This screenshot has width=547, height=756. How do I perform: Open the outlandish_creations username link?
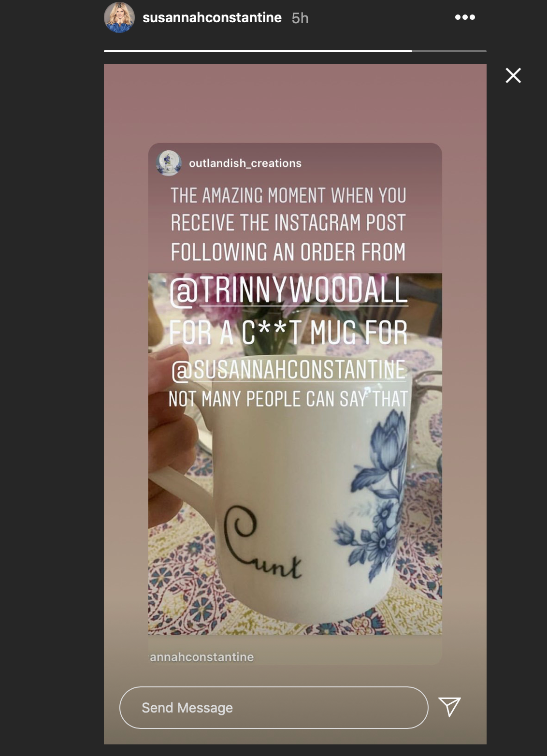(x=245, y=163)
